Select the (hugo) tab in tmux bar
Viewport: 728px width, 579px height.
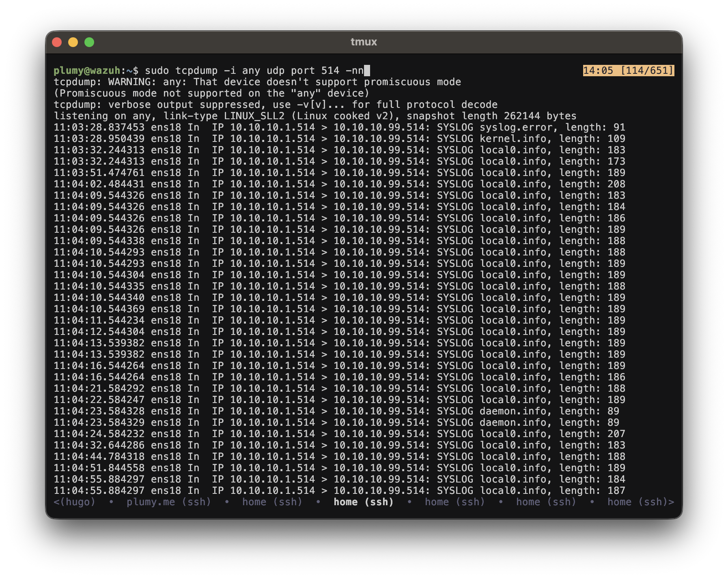(x=78, y=502)
